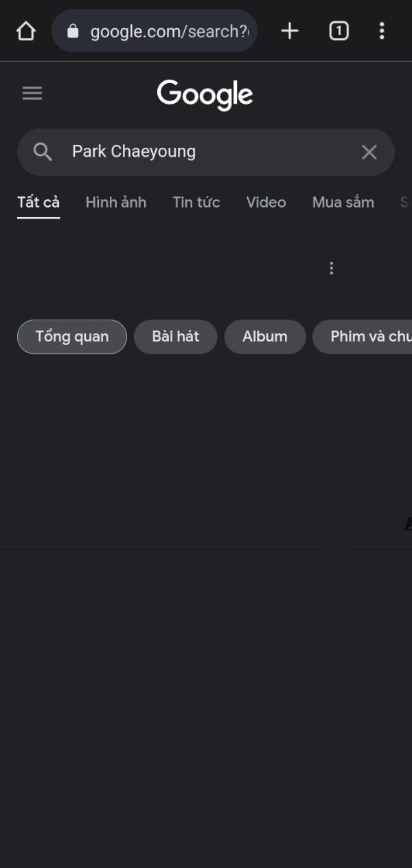Open the browser three-dot overflow menu

coord(382,31)
